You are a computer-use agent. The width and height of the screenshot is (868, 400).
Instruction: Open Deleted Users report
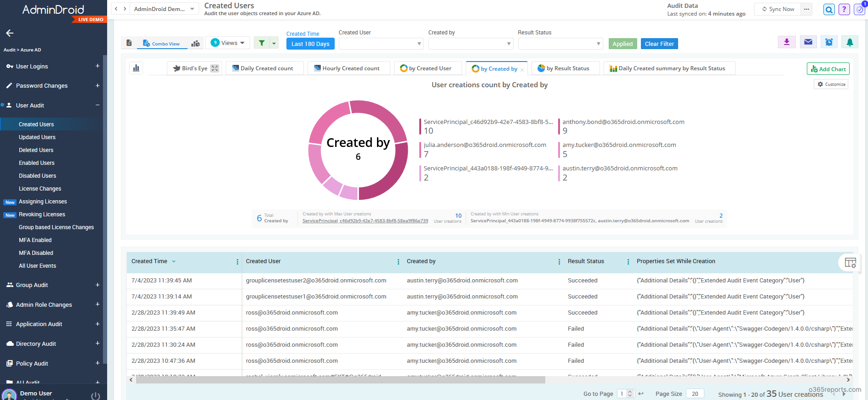pos(36,150)
